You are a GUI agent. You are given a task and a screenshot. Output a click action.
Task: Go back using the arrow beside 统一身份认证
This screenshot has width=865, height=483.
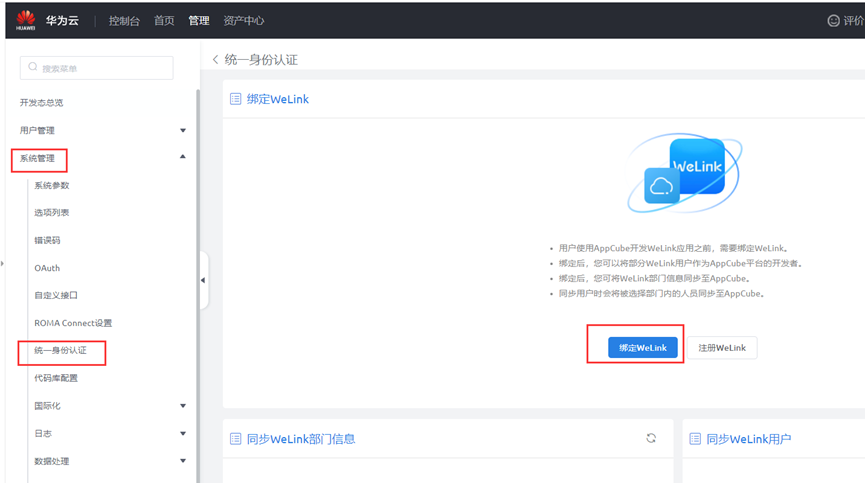coord(215,60)
